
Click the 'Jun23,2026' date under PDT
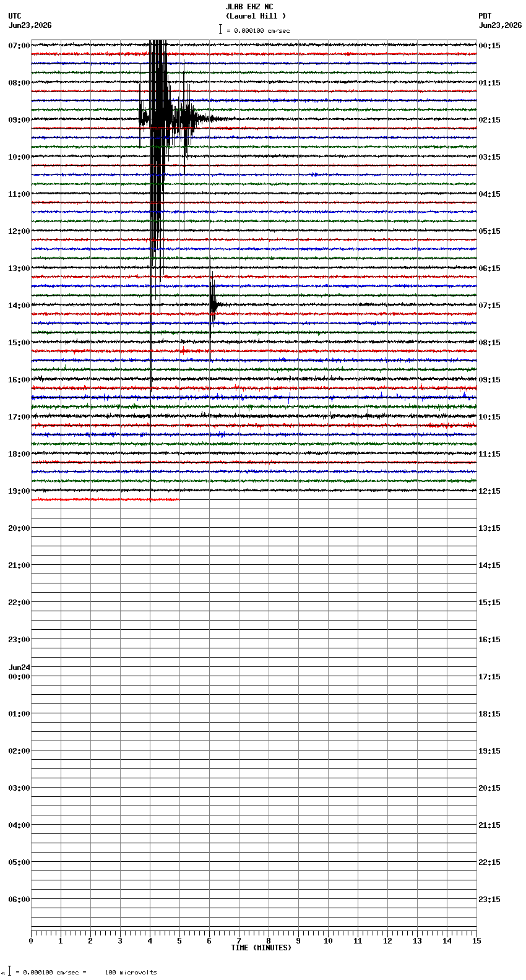pyautogui.click(x=500, y=25)
